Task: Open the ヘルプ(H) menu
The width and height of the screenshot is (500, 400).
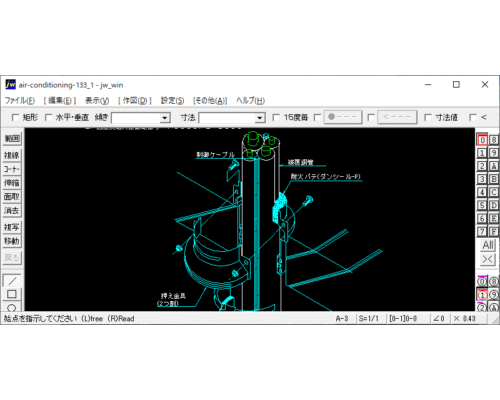Action: pos(250,100)
